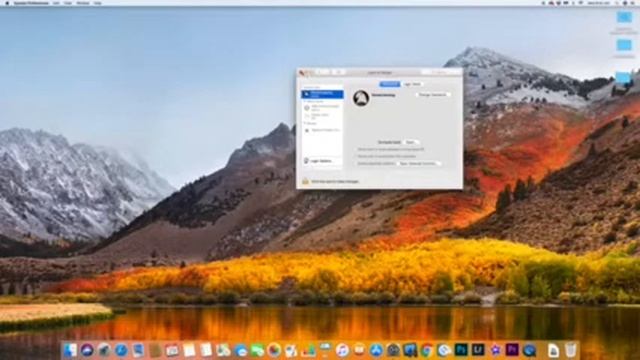This screenshot has width=640, height=360.
Task: Open Login Options in the sidebar
Action: pyautogui.click(x=322, y=161)
